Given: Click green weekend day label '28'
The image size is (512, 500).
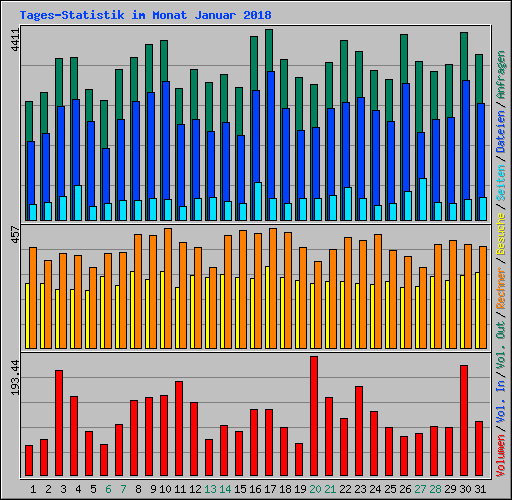Looking at the screenshot, I should pos(435,489).
